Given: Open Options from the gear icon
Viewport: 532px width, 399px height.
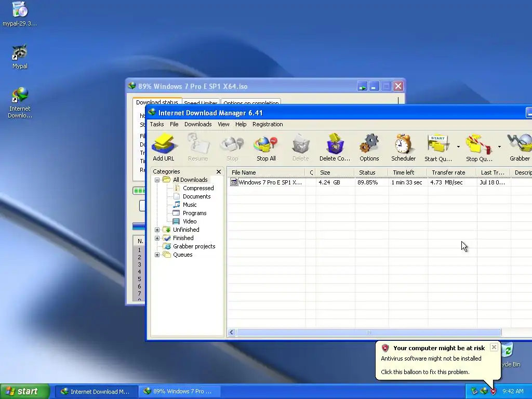Looking at the screenshot, I should pos(369,147).
